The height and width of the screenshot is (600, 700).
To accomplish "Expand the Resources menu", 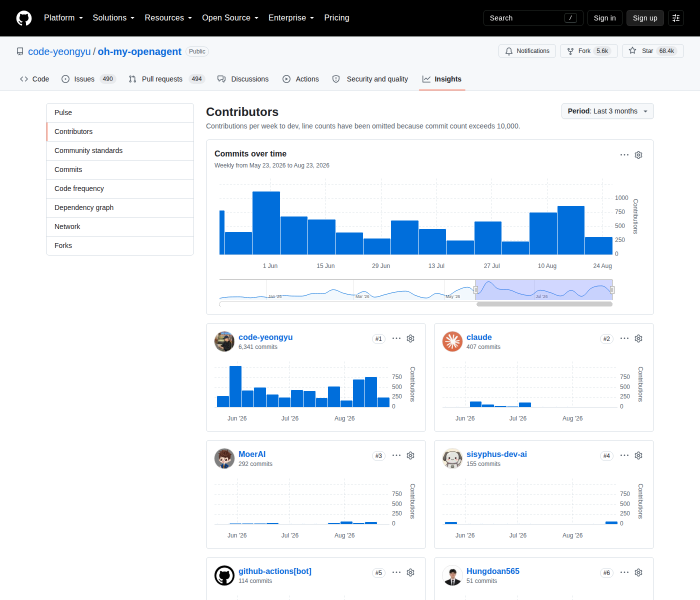I will coord(168,18).
